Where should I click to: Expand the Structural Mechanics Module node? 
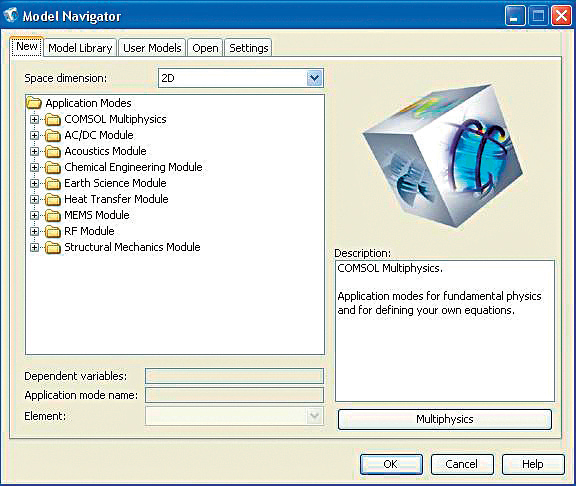coord(35,248)
